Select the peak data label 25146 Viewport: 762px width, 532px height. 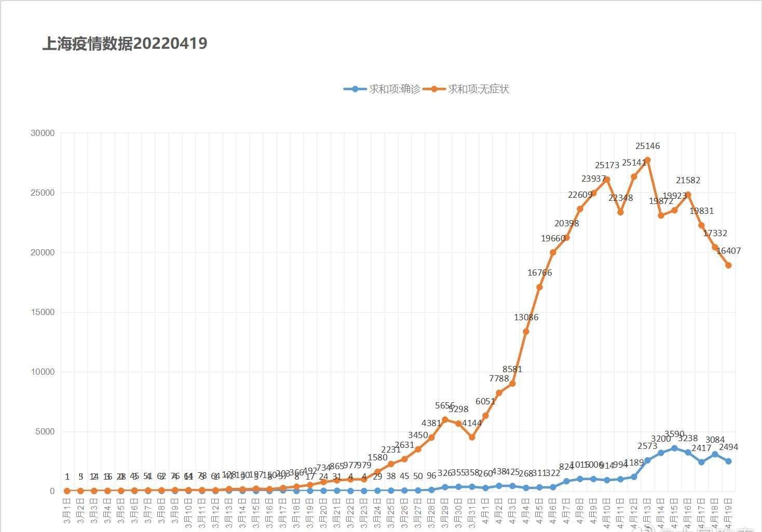coord(648,146)
